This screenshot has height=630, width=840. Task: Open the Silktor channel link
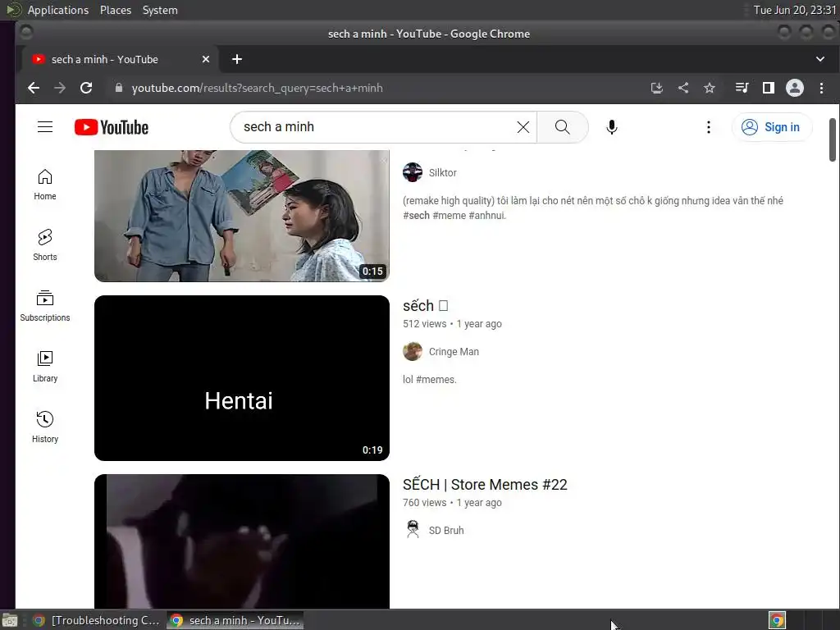(442, 172)
